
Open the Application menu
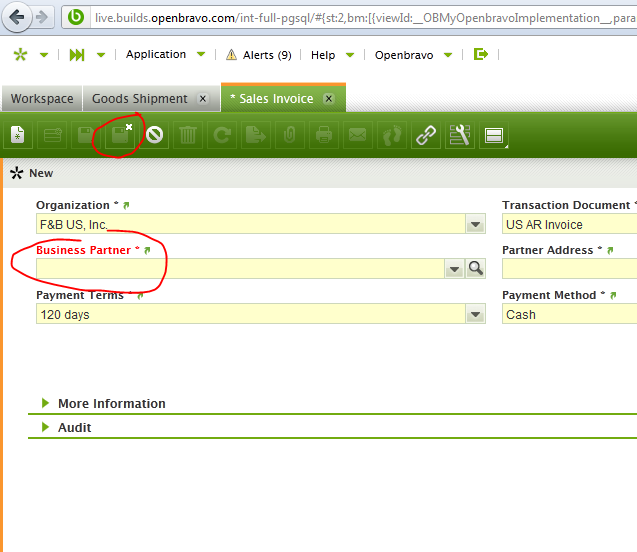(x=156, y=54)
